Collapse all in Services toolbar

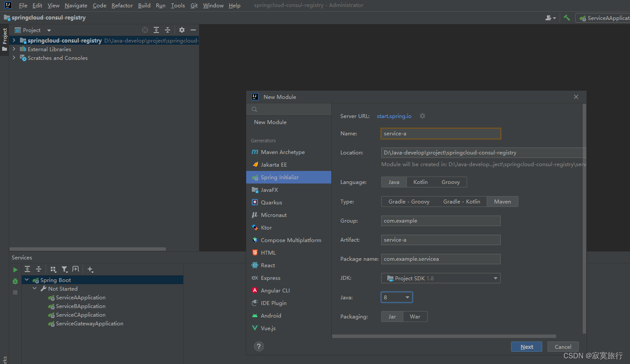coord(39,269)
